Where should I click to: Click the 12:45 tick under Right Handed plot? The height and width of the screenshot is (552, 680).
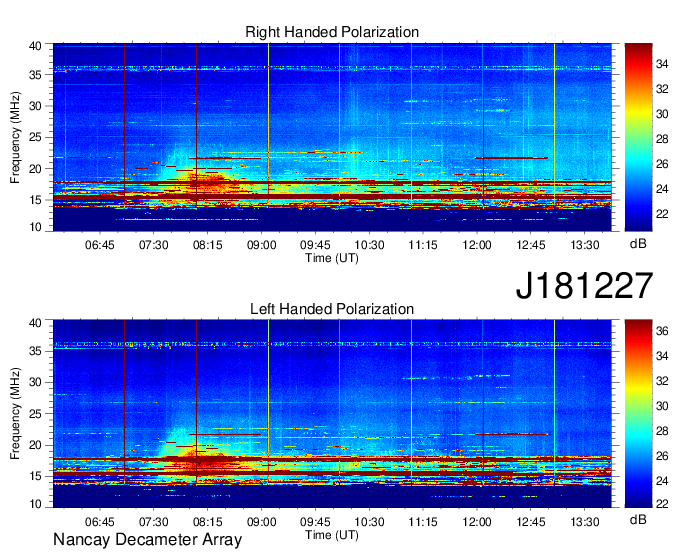click(x=531, y=245)
